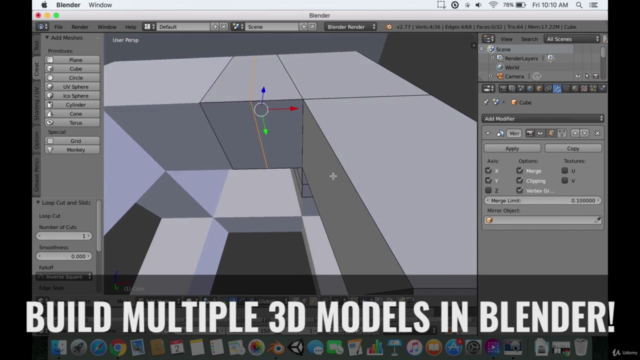Open the Constraints properties tab icon
Screen dimensions: 640x360
tap(548, 89)
